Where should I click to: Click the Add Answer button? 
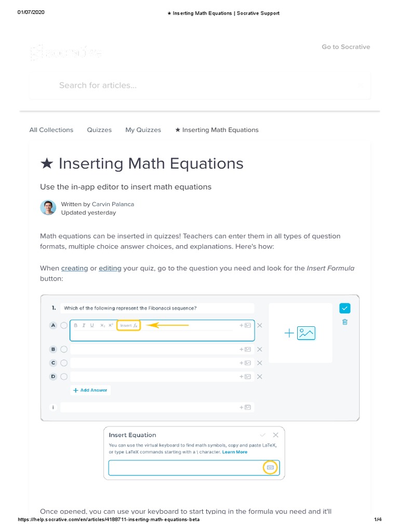(90, 390)
